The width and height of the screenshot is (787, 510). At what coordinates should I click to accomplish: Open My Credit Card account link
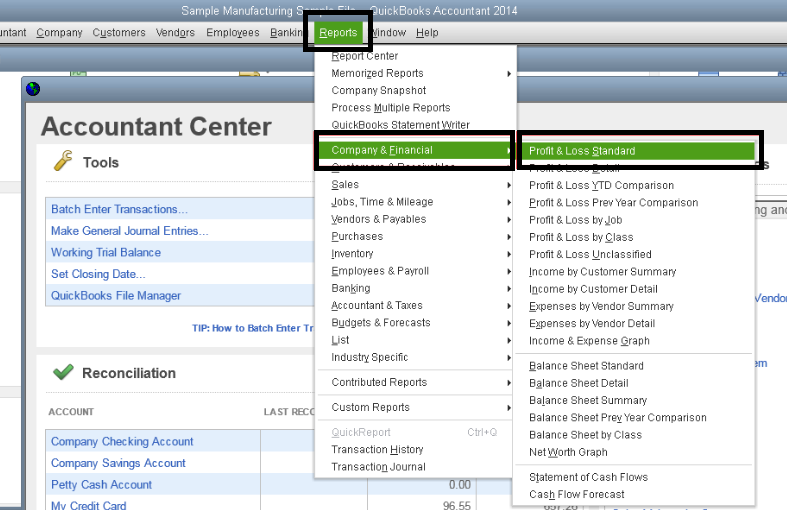point(89,504)
